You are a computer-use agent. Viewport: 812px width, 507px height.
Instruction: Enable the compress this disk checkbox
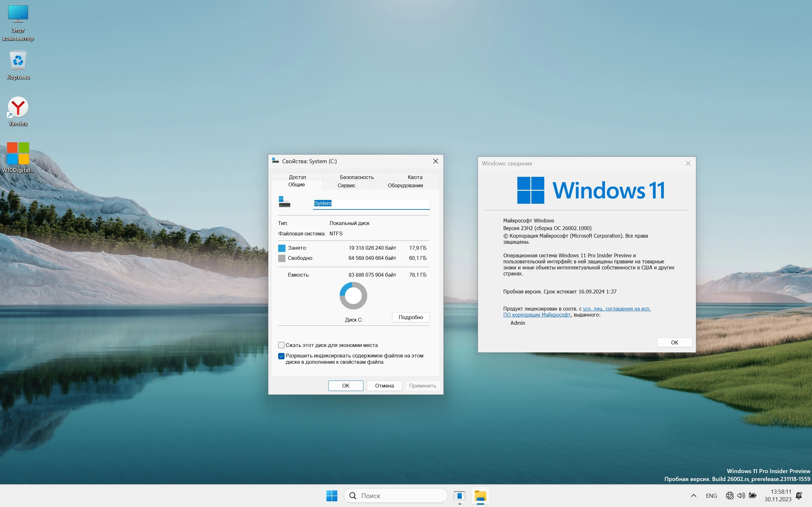point(282,345)
